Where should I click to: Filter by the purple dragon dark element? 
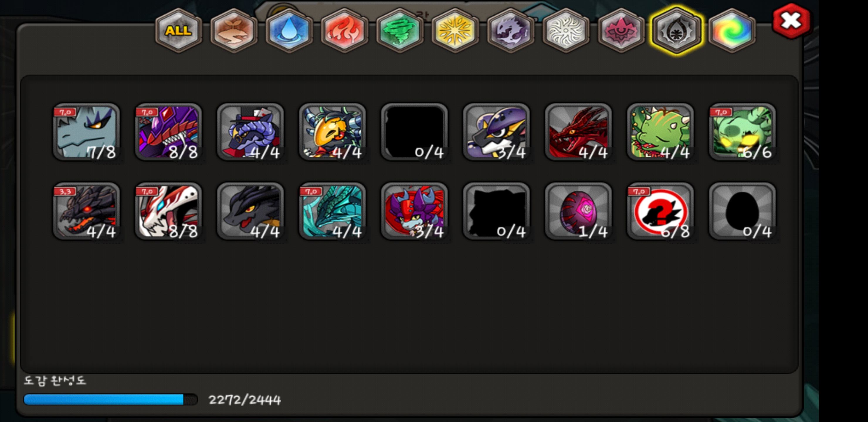(x=511, y=31)
